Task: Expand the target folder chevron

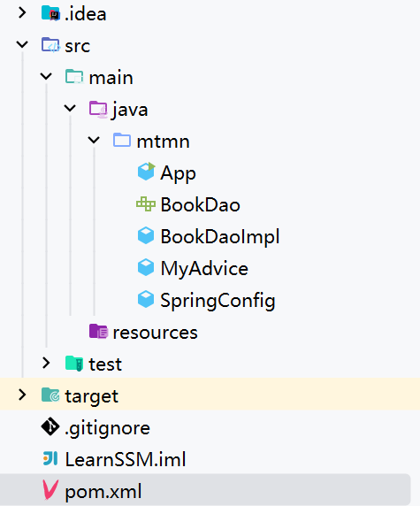Action: point(22,395)
